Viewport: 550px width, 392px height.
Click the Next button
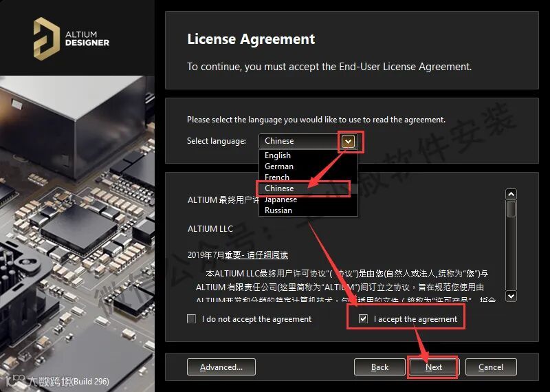point(434,367)
